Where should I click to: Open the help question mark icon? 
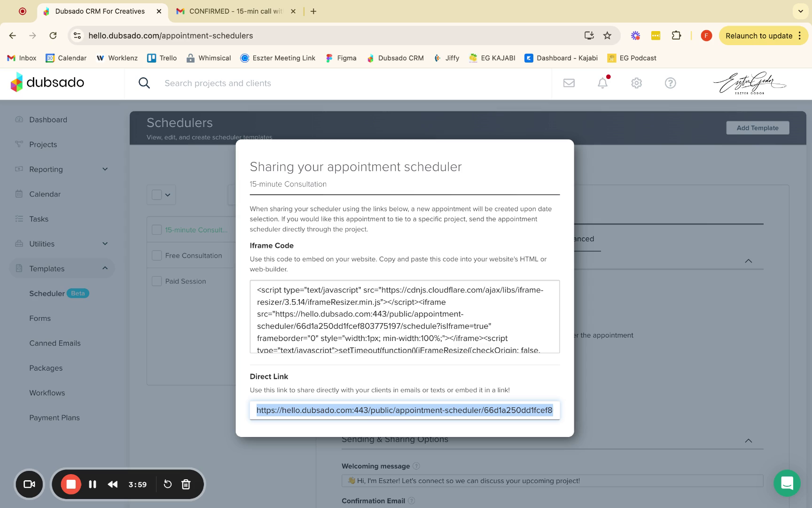(671, 83)
